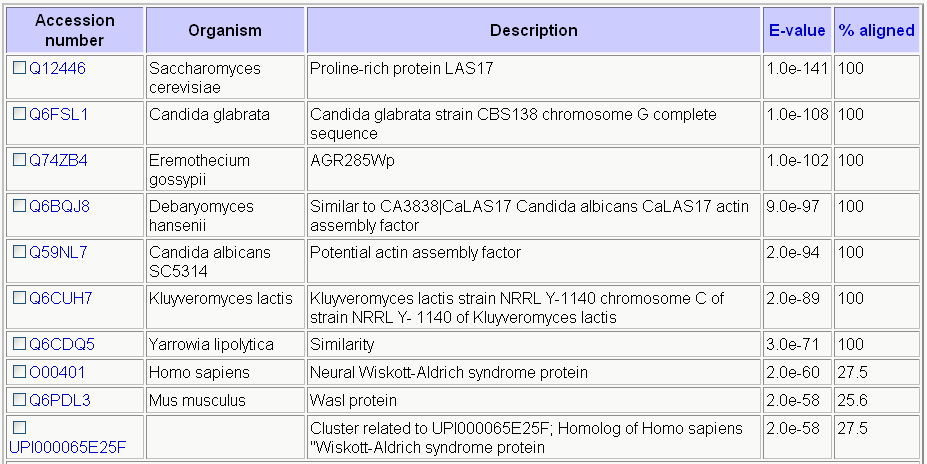
Task: Open the O00401 protein entry link
Action: point(57,372)
